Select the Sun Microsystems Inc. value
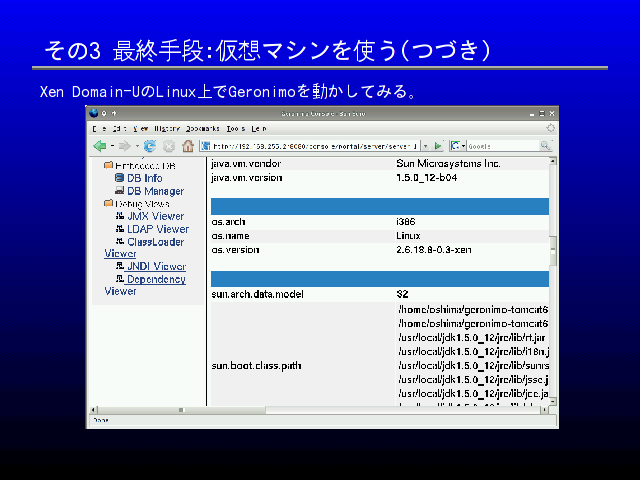Image resolution: width=640 pixels, height=480 pixels. click(x=448, y=164)
